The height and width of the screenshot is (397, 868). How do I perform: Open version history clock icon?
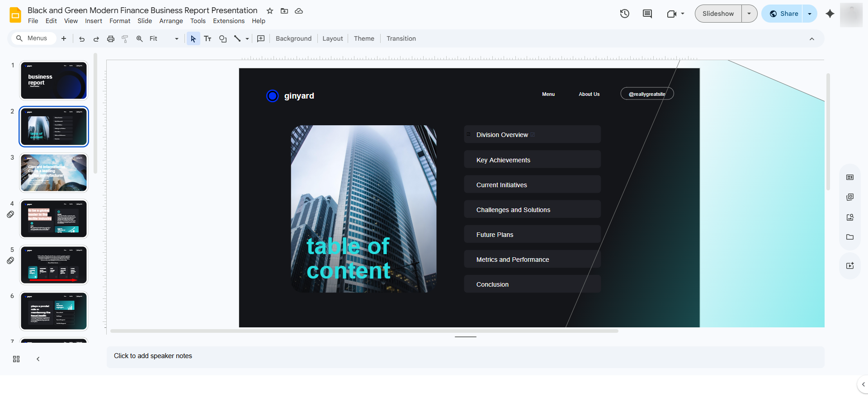click(x=624, y=14)
